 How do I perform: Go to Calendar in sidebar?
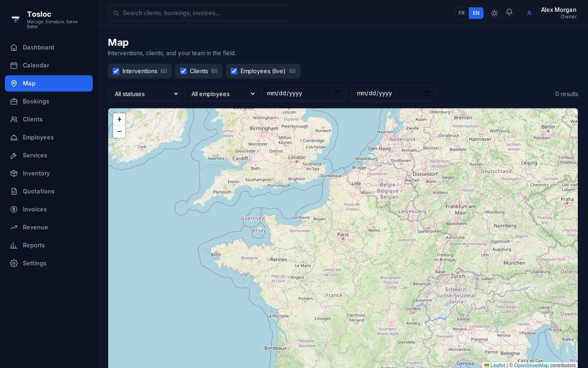tap(49, 65)
